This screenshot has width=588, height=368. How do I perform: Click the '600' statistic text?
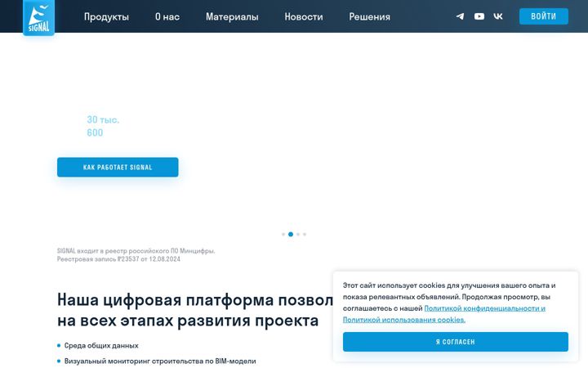[95, 132]
